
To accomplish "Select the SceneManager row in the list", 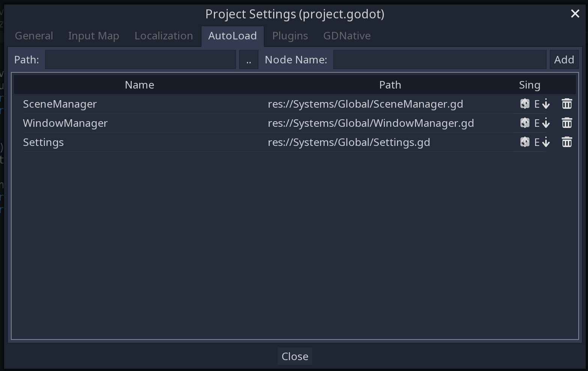I will (x=150, y=104).
